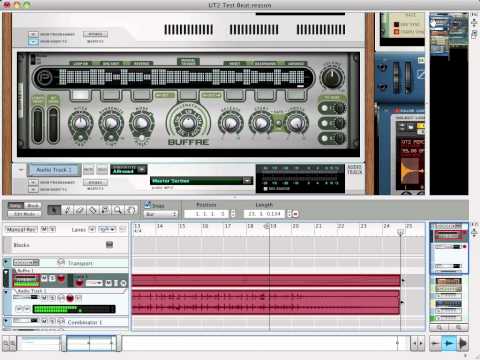Delete the Buffre note lane
Viewport: 480px width, 360px height.
(x=123, y=283)
